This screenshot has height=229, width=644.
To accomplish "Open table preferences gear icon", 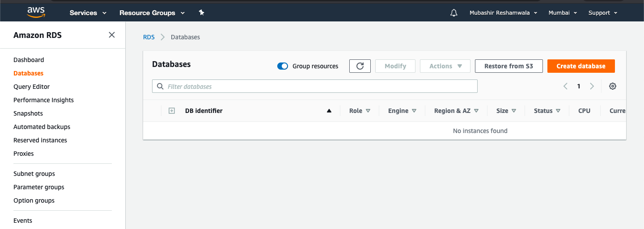I will pyautogui.click(x=613, y=86).
